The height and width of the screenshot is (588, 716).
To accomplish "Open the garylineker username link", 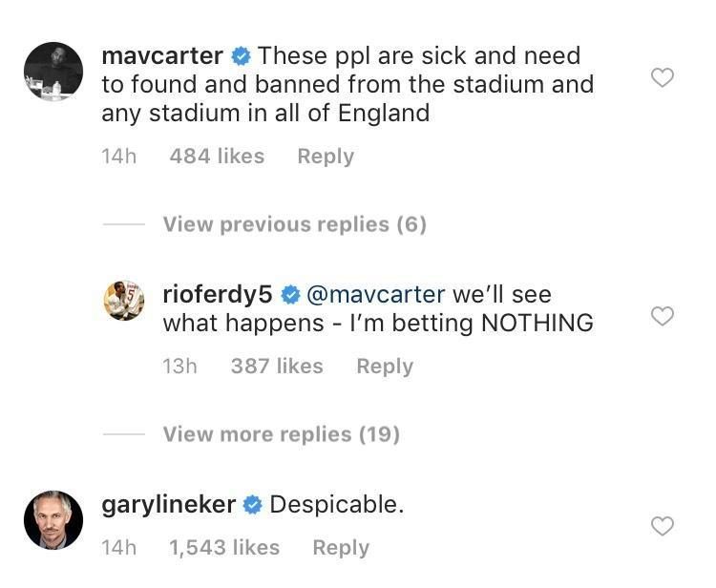I will click(x=168, y=505).
